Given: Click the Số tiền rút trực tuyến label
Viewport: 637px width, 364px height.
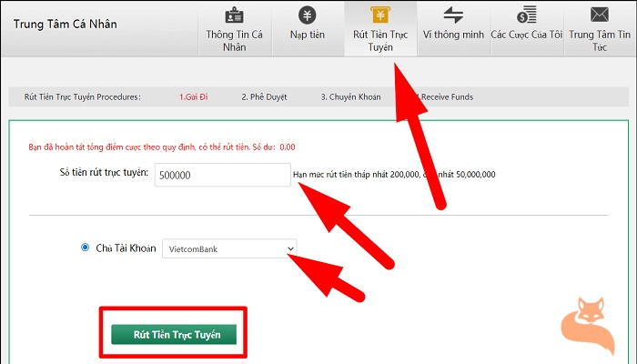Looking at the screenshot, I should tap(104, 172).
